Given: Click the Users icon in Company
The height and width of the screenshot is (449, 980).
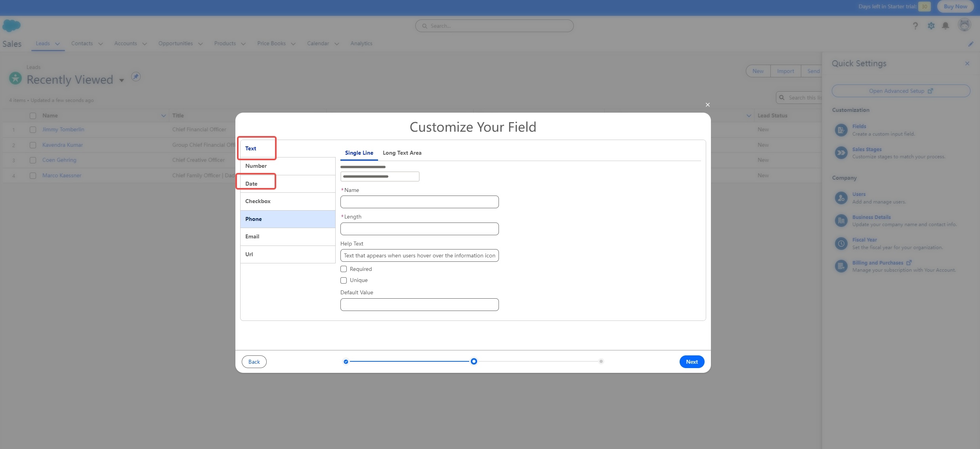Looking at the screenshot, I should 841,198.
